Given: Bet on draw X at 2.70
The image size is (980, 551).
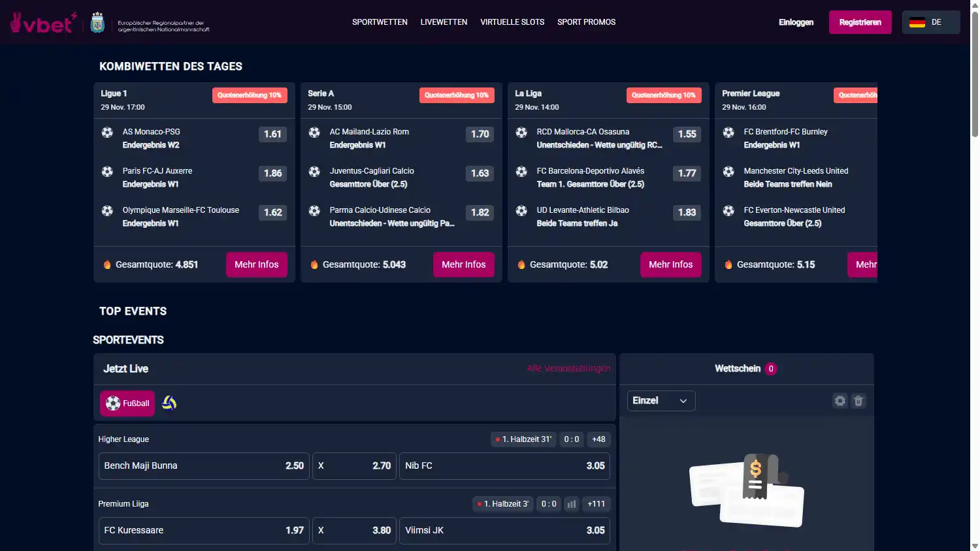Looking at the screenshot, I should (x=354, y=466).
